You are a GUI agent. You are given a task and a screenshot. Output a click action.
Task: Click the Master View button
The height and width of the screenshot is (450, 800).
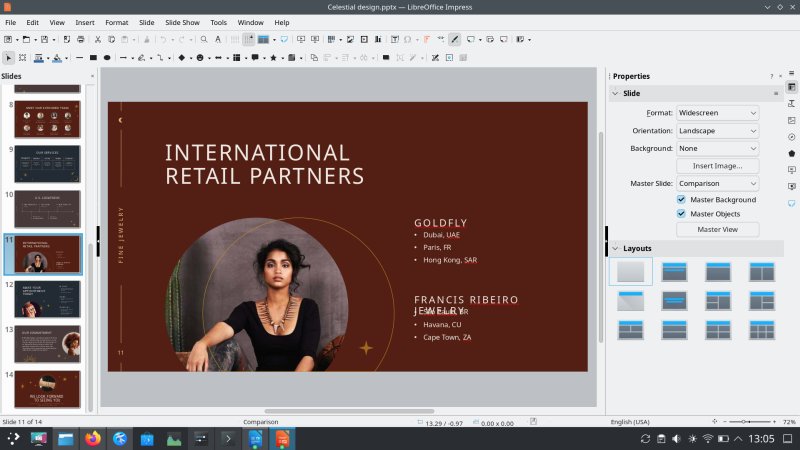tap(717, 230)
